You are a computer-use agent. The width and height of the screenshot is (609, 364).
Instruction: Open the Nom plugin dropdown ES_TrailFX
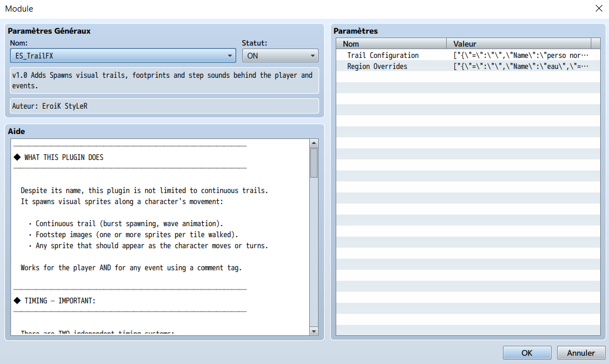[123, 56]
